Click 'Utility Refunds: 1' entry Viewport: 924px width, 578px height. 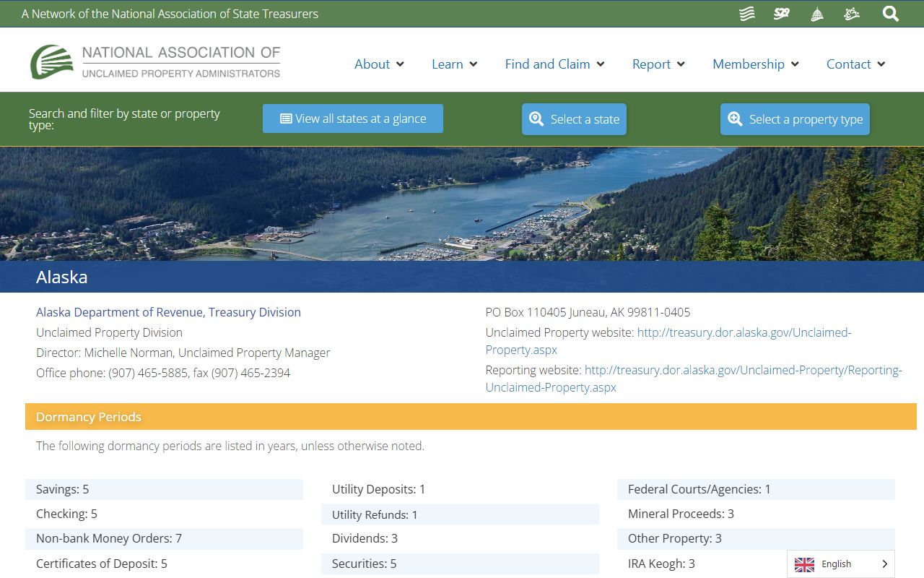pyautogui.click(x=460, y=514)
